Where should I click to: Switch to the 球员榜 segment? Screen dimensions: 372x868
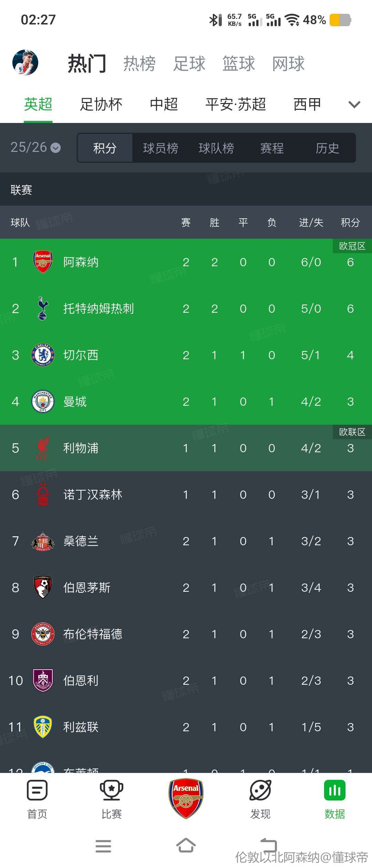point(161,148)
